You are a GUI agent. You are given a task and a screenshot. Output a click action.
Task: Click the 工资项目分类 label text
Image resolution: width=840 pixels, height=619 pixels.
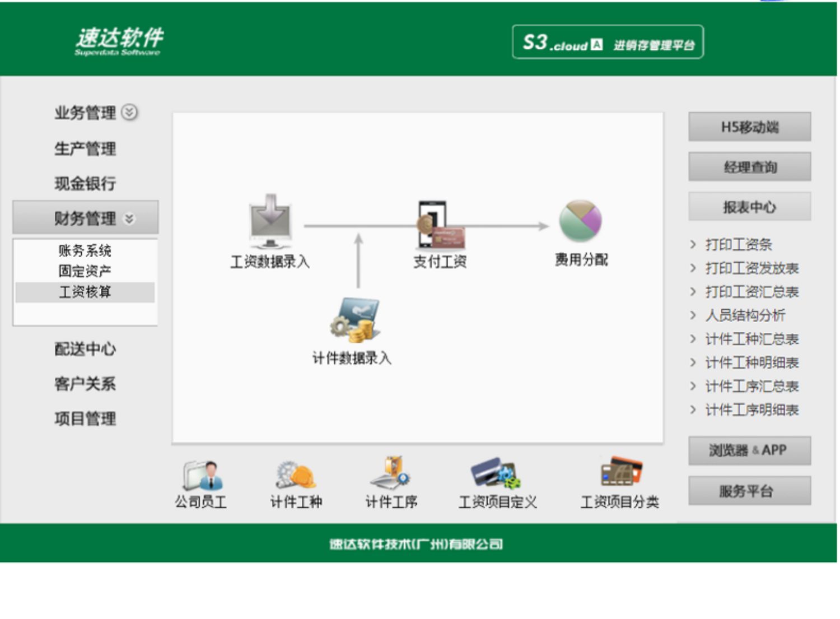coord(620,502)
